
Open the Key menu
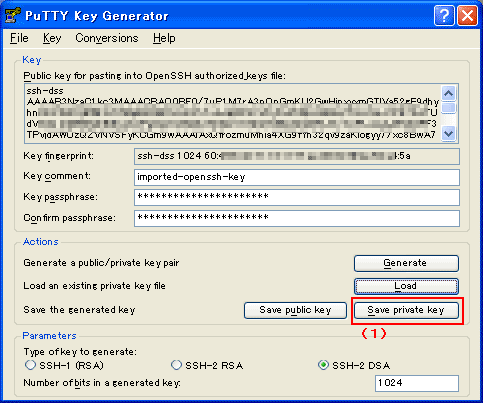[52, 38]
